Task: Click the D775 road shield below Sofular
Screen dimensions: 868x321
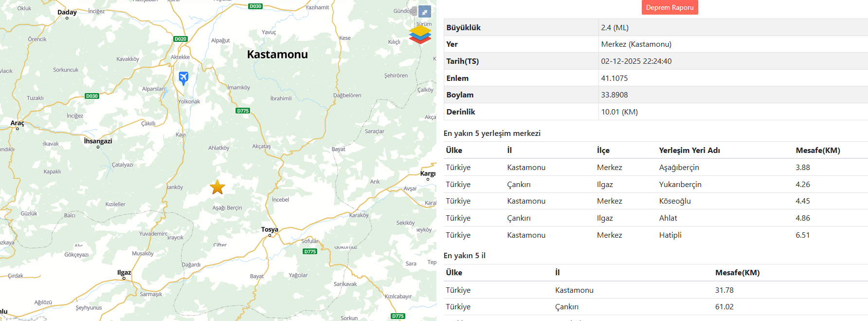Action: click(310, 251)
